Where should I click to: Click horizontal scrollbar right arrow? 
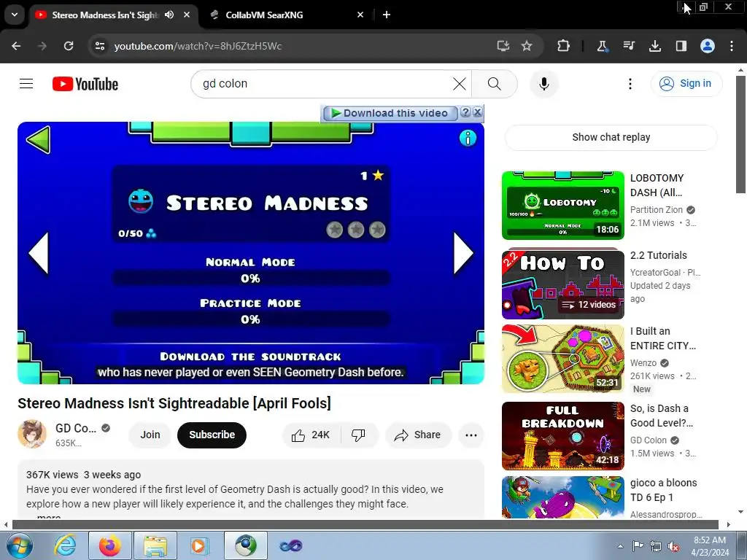tap(729, 525)
